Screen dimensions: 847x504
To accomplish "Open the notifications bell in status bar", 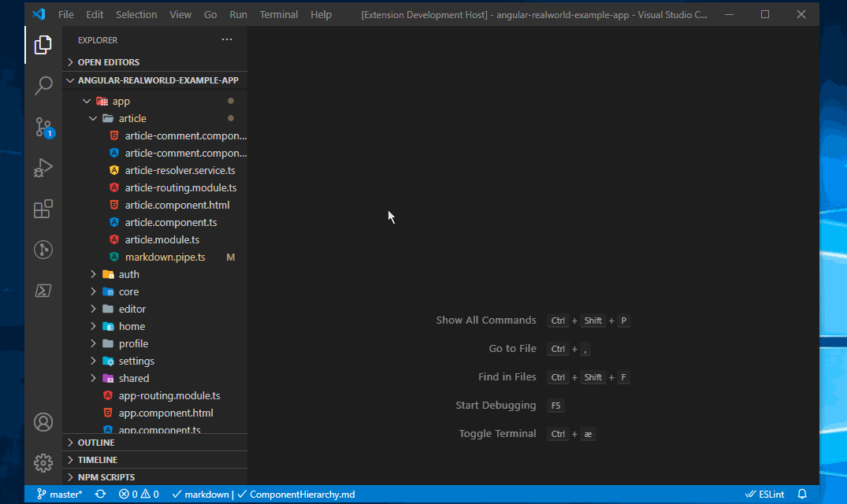I will pos(802,494).
